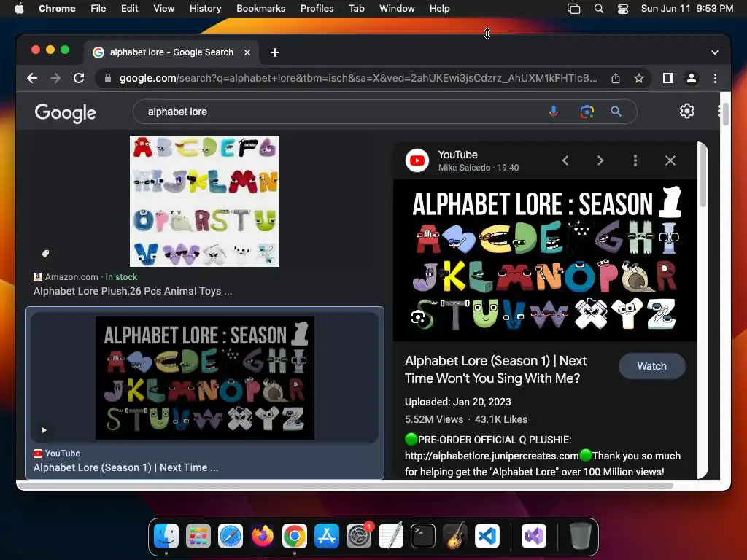The width and height of the screenshot is (747, 560).
Task: Click the main page vertical scrollbar
Action: pyautogui.click(x=725, y=114)
